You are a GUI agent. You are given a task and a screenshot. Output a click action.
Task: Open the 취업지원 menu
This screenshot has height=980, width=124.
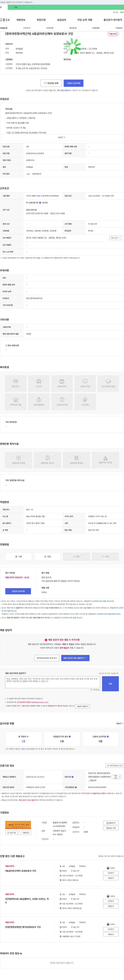(x=41, y=20)
